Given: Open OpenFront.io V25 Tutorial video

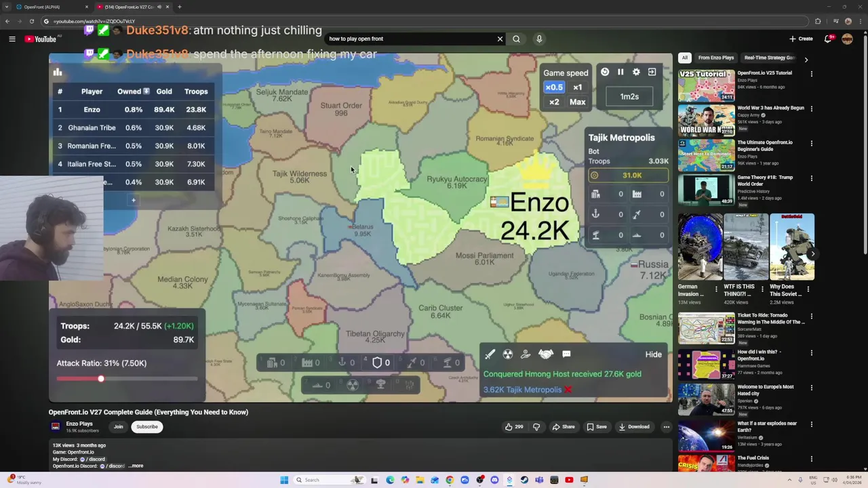Looking at the screenshot, I should [x=764, y=73].
